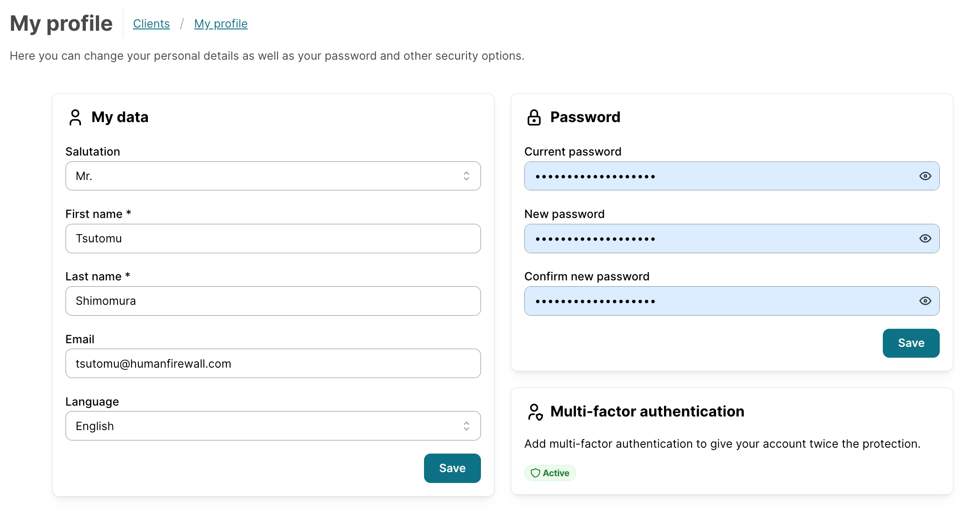Screen dimensions: 980x511
Task: Save the new password
Action: pos(911,343)
